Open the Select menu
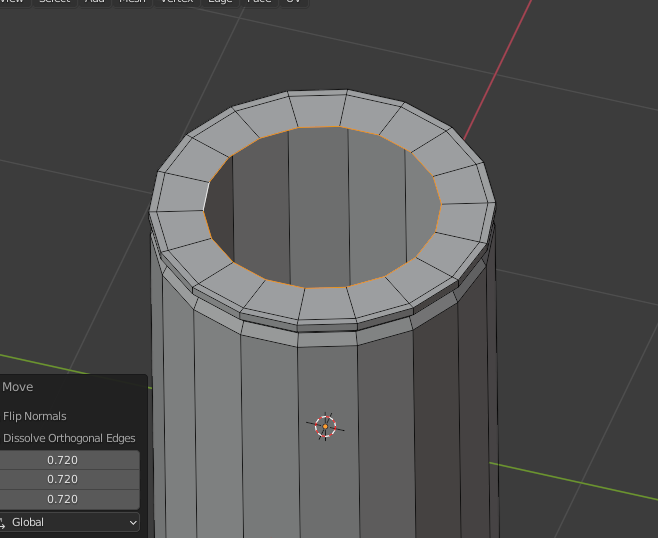The width and height of the screenshot is (658, 538). point(55,1)
